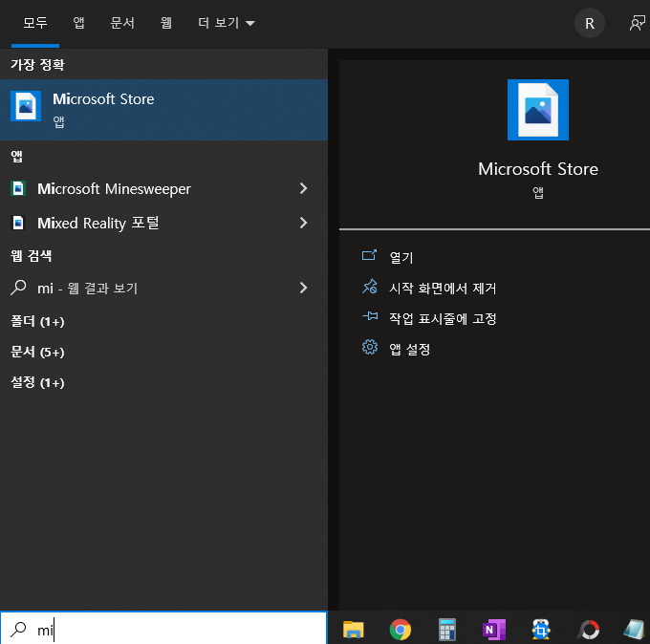Image resolution: width=650 pixels, height=644 pixels.
Task: Switch to the 문서 tab
Action: pyautogui.click(x=122, y=23)
